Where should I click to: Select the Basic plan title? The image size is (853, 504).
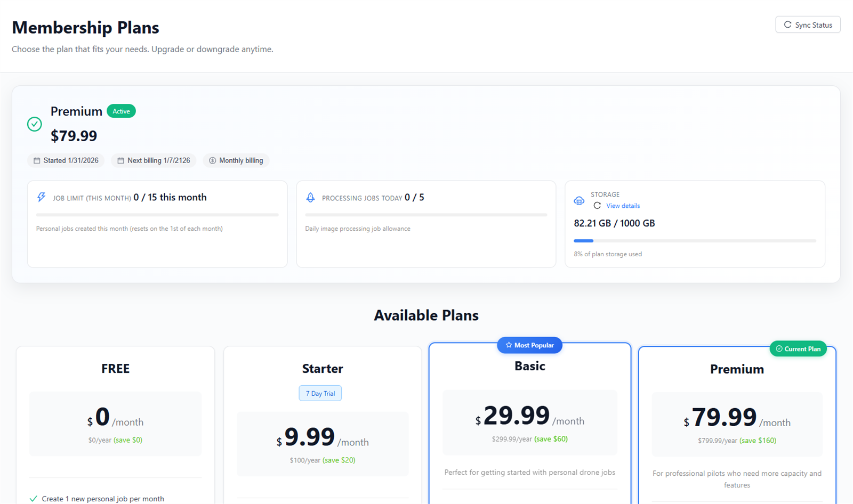point(530,366)
